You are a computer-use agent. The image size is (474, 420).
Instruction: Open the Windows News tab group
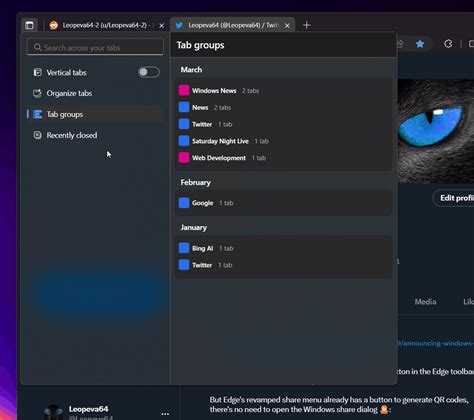[283, 90]
